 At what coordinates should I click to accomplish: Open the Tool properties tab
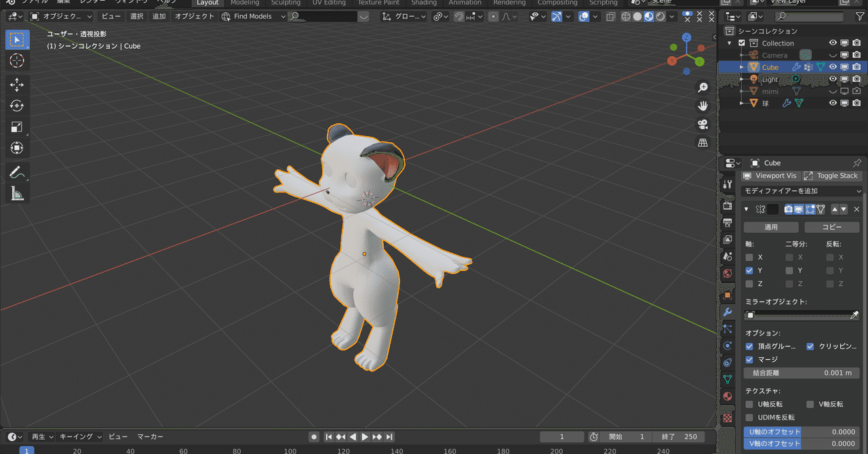click(x=728, y=184)
